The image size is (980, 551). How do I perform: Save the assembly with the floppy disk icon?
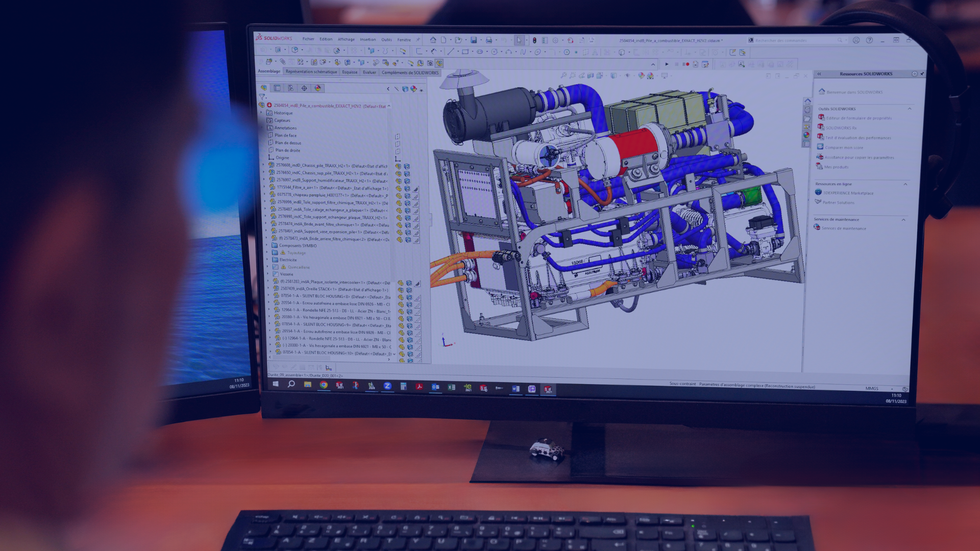point(474,40)
